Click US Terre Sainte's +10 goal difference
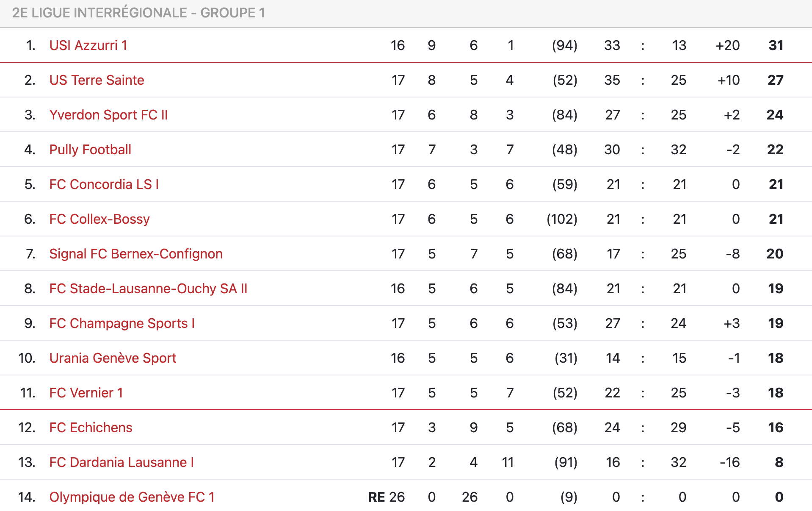 pos(728,80)
